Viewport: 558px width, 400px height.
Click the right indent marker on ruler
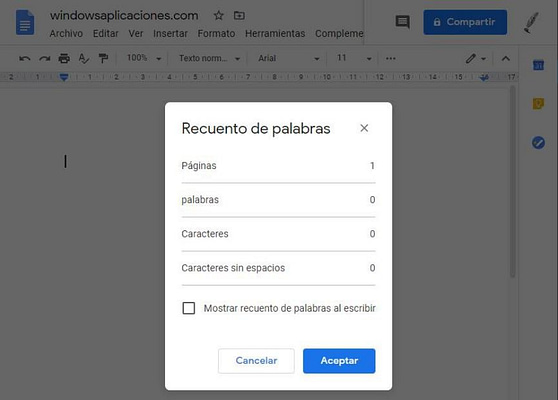point(484,77)
